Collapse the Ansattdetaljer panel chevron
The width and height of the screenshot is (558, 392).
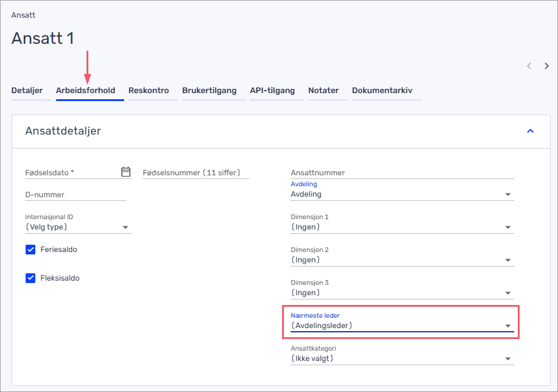[x=530, y=131]
